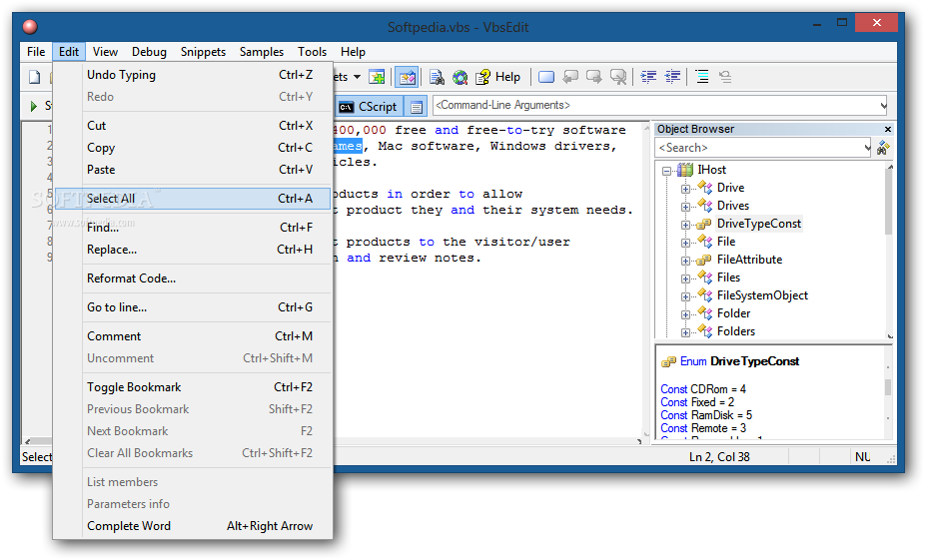The height and width of the screenshot is (560, 925).
Task: Click the New file icon in the toolbar
Action: click(x=35, y=77)
